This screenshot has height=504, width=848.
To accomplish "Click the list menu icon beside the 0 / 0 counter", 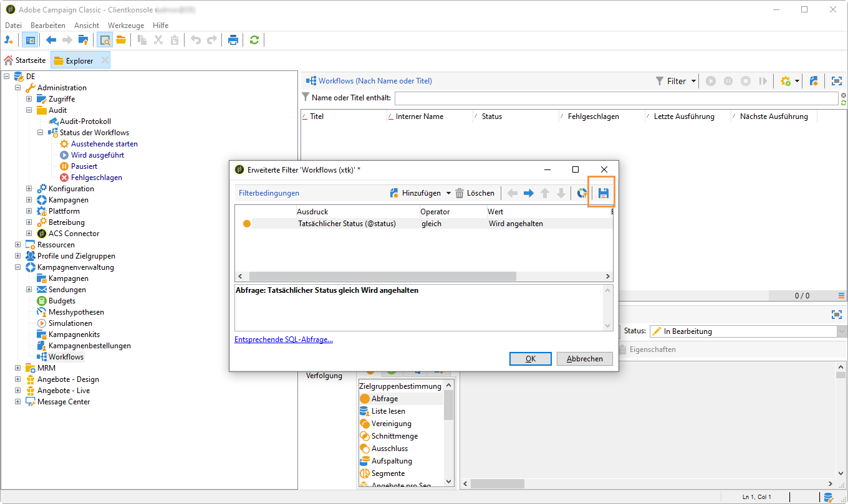I will (842, 296).
